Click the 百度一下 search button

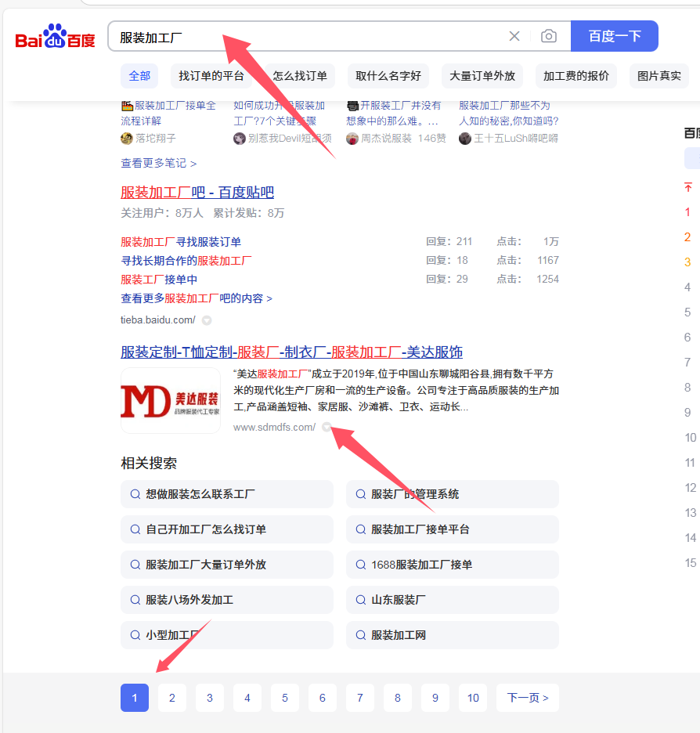coord(615,36)
